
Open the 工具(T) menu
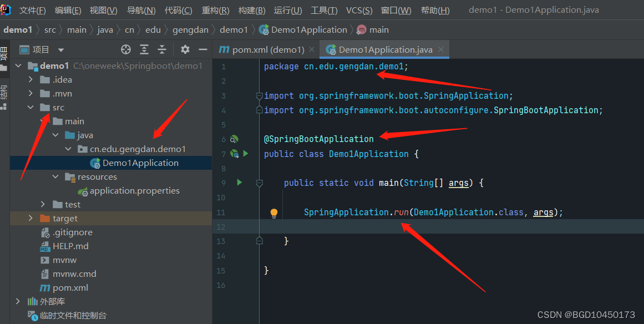pos(324,11)
